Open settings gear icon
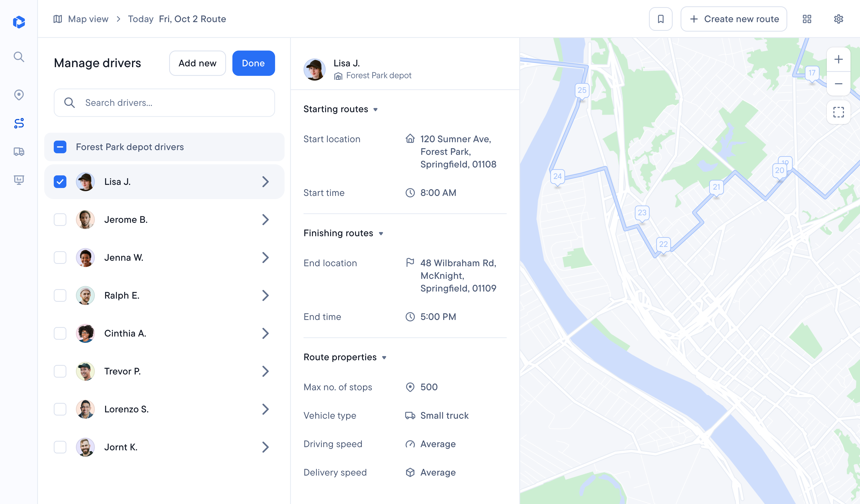 coord(838,19)
